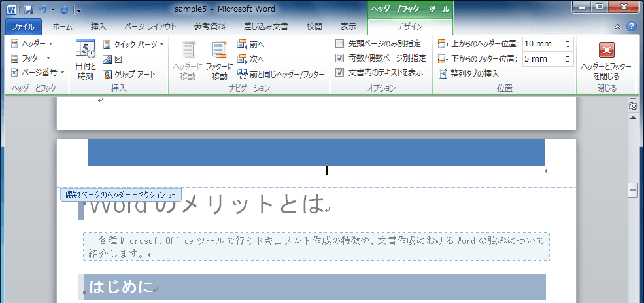Open Customize Quick Access Toolbar dropdown
The width and height of the screenshot is (644, 303).
[79, 10]
